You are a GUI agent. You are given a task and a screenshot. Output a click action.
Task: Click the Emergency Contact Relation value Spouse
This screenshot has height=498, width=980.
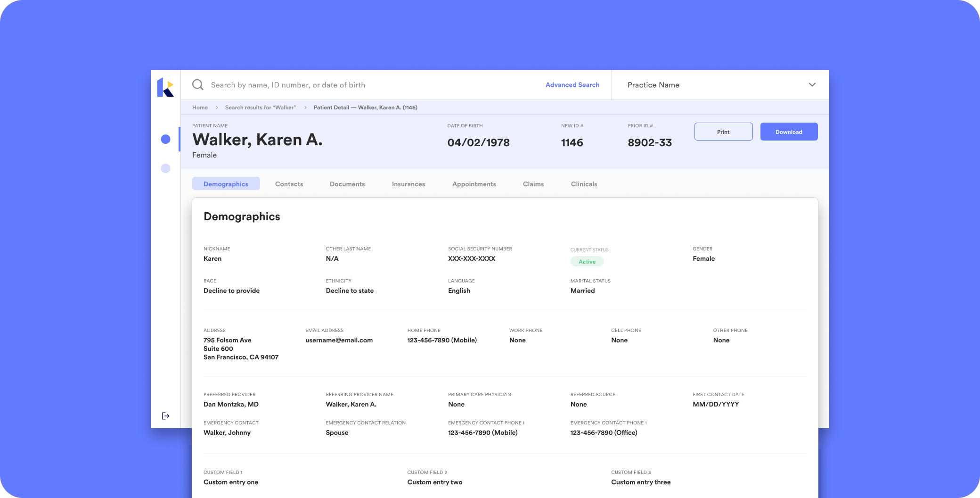(x=337, y=432)
